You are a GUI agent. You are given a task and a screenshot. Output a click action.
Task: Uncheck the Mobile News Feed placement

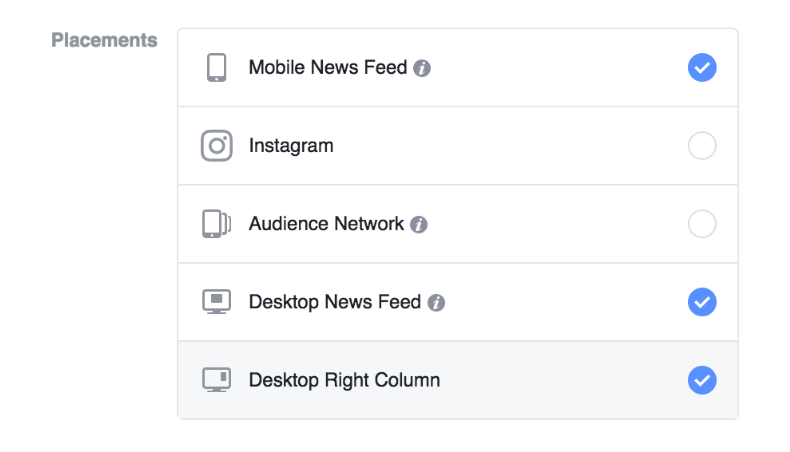point(702,68)
